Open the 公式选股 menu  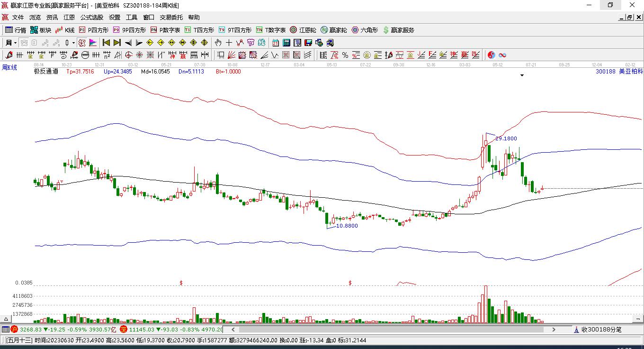(x=92, y=18)
